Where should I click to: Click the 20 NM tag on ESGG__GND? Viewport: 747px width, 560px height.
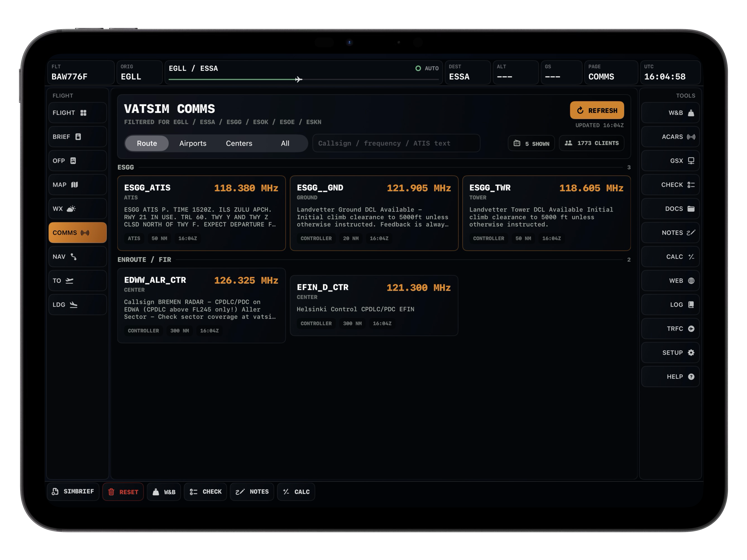[351, 238]
